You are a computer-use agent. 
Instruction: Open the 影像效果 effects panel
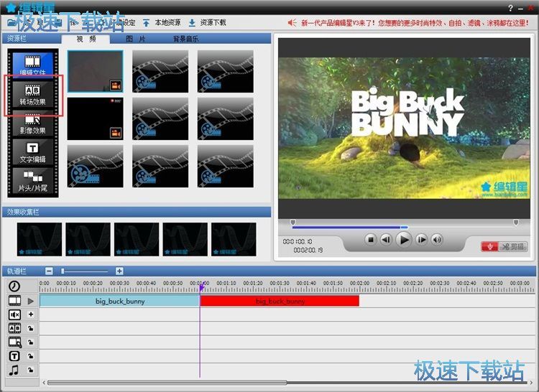(x=32, y=124)
